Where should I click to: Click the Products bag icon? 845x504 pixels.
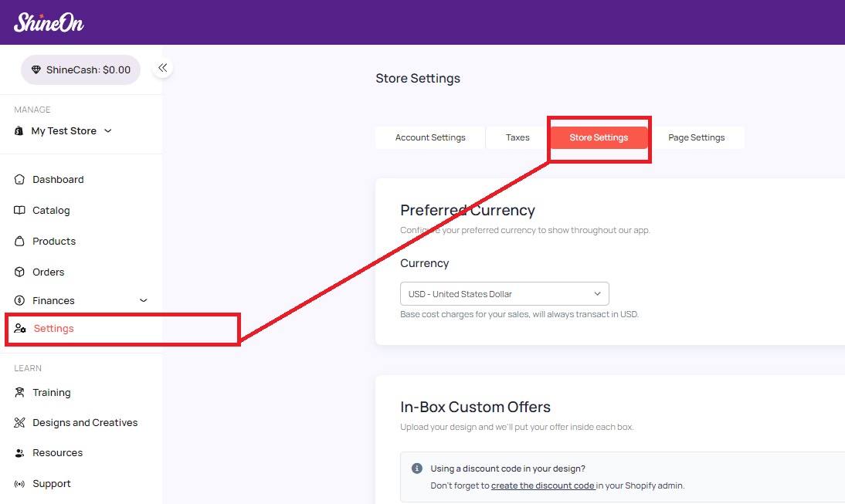(x=19, y=241)
